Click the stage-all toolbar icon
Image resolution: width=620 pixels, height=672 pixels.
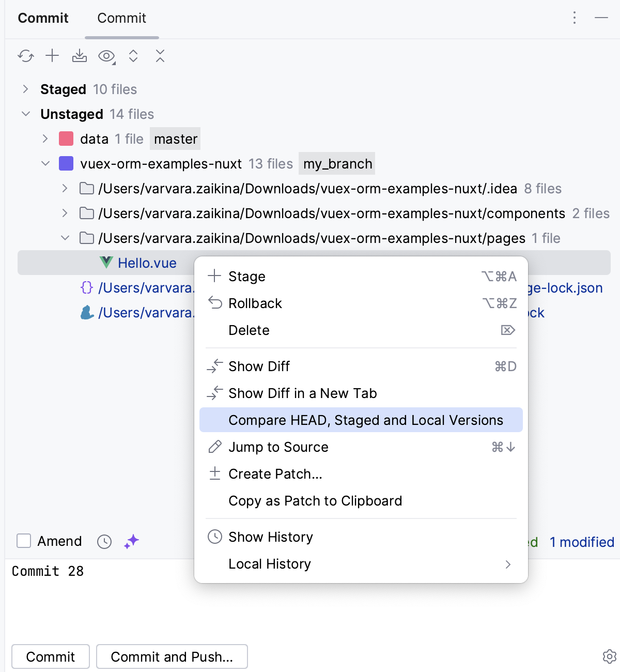pos(79,56)
